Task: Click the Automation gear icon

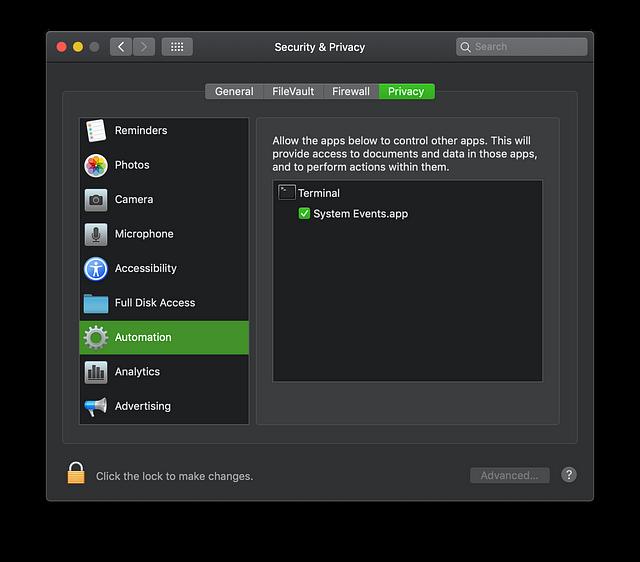Action: click(x=96, y=338)
